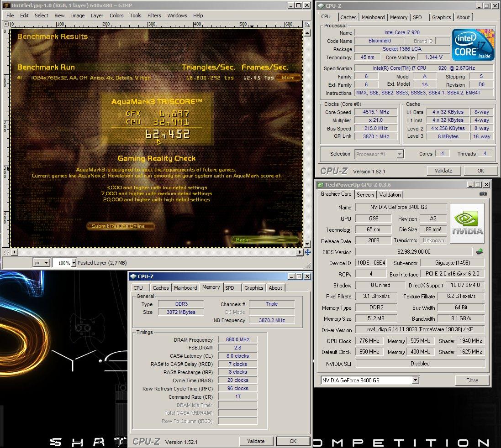Open the Windows menu in GIMP

click(177, 16)
